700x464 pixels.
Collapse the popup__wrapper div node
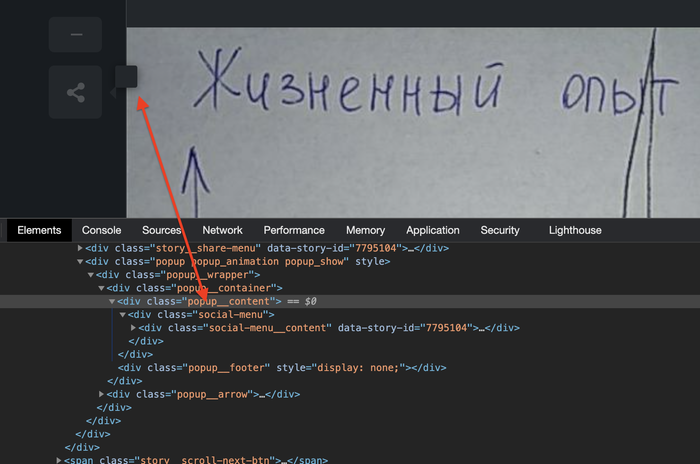click(91, 275)
